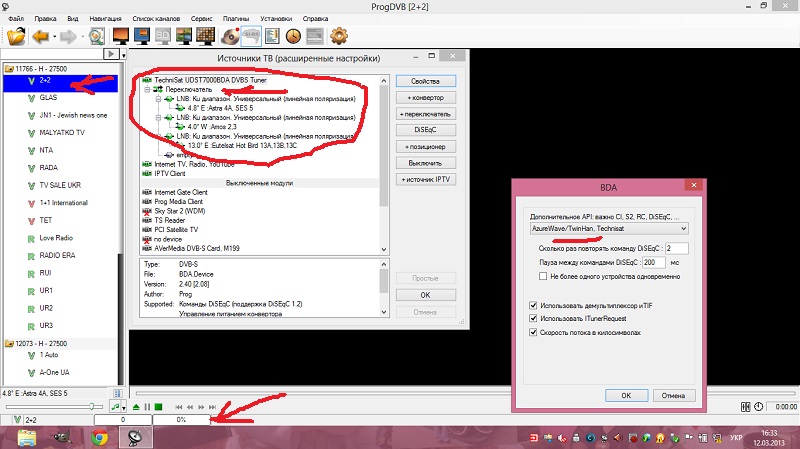Click the DiSEqC button
800x449 pixels.
[425, 129]
